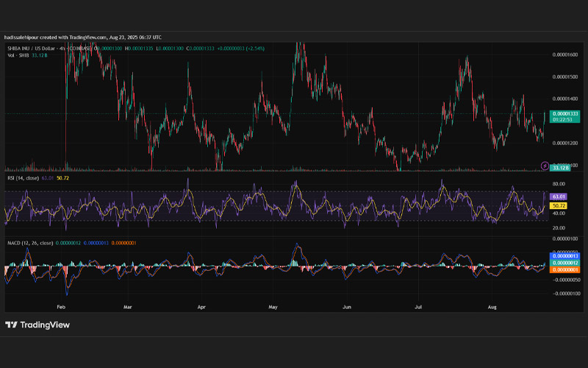Click the TradingView logo at the bottom
588x368 pixels.
click(37, 325)
